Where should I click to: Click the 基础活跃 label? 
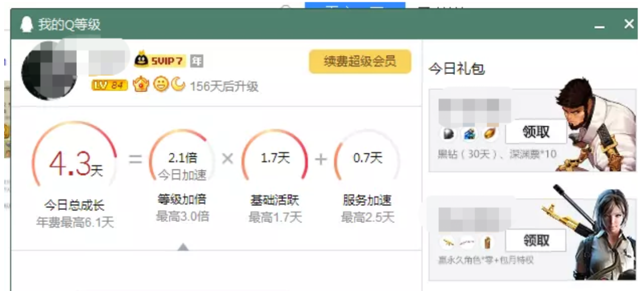(275, 200)
